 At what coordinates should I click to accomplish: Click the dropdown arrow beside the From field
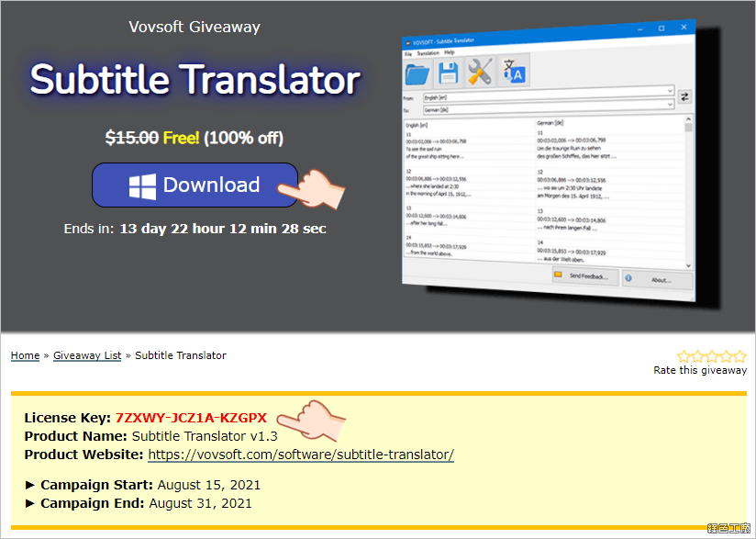669,90
